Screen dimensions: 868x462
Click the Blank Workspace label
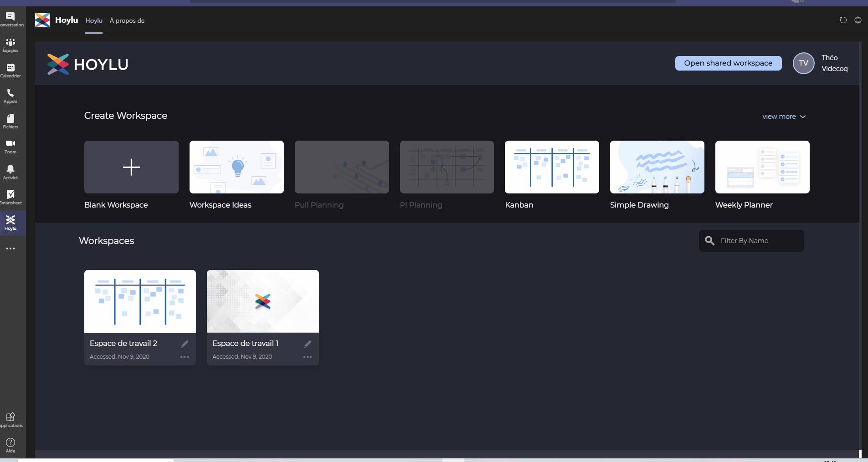pyautogui.click(x=116, y=205)
